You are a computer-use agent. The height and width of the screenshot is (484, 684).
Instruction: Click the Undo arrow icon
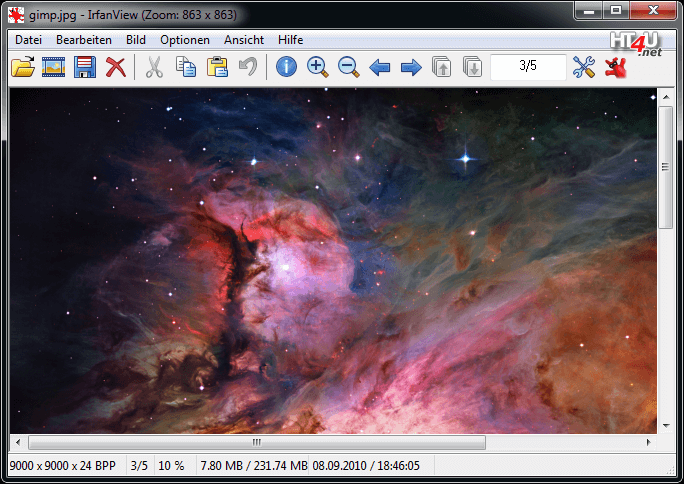point(248,67)
